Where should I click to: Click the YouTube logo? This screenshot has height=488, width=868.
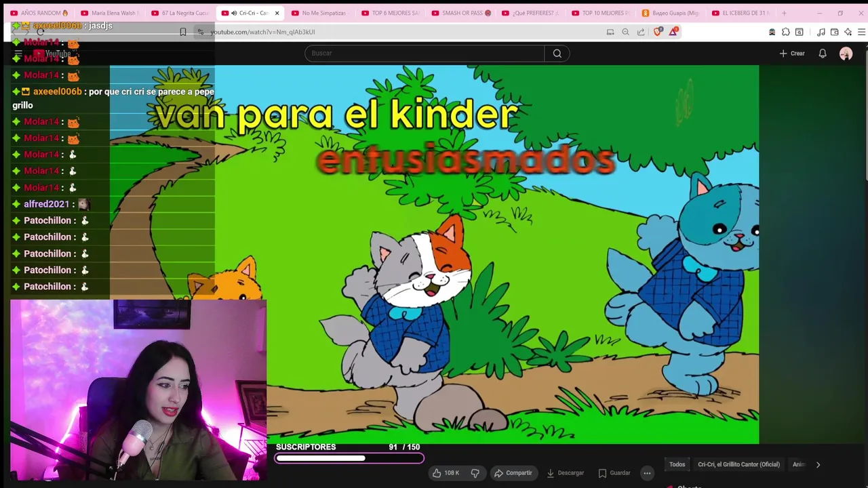[52, 54]
